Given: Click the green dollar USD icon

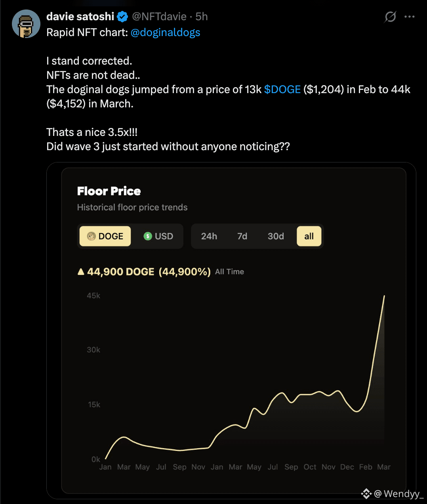Looking at the screenshot, I should [148, 236].
